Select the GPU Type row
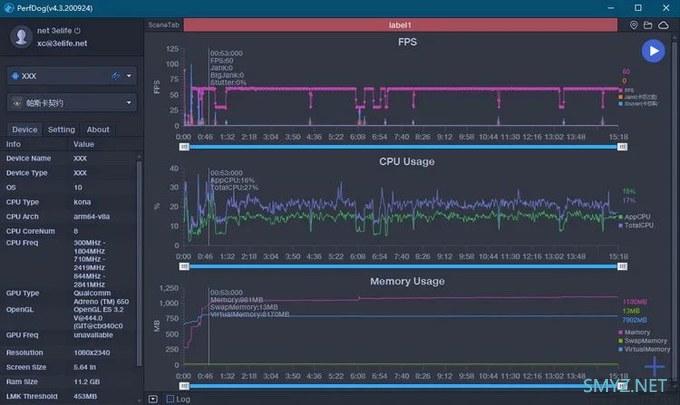This screenshot has width=680, height=405. coord(69,297)
